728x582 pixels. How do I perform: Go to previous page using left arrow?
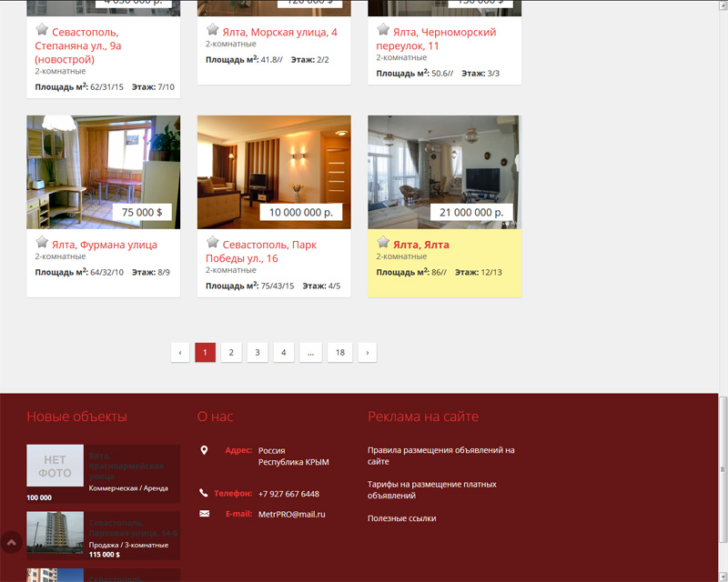(x=179, y=352)
